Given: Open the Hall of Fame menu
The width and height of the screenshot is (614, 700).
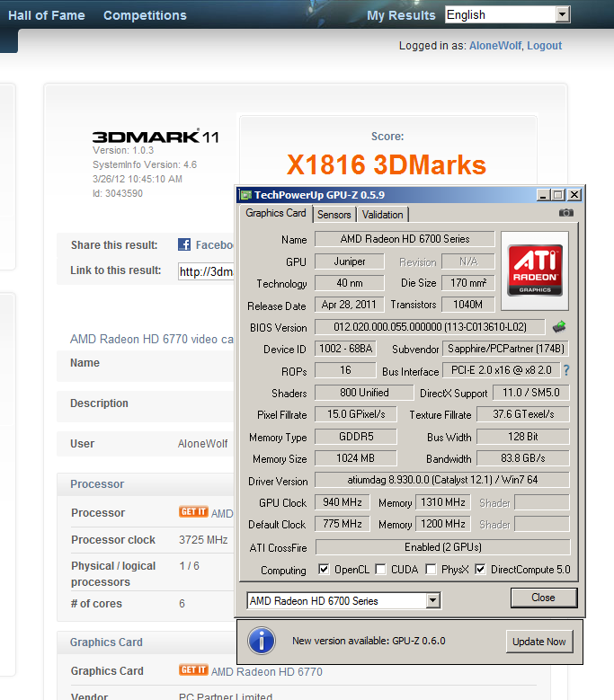Looking at the screenshot, I should coord(47,15).
